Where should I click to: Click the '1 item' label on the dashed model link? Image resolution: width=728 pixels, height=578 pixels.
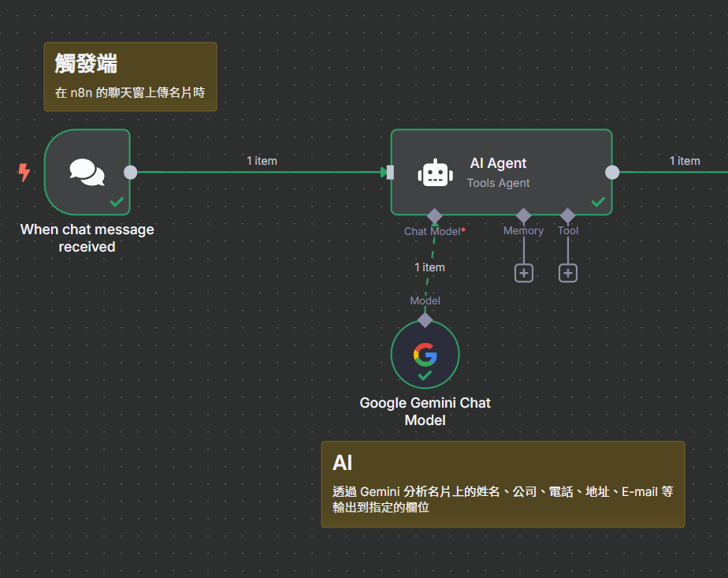coord(429,267)
